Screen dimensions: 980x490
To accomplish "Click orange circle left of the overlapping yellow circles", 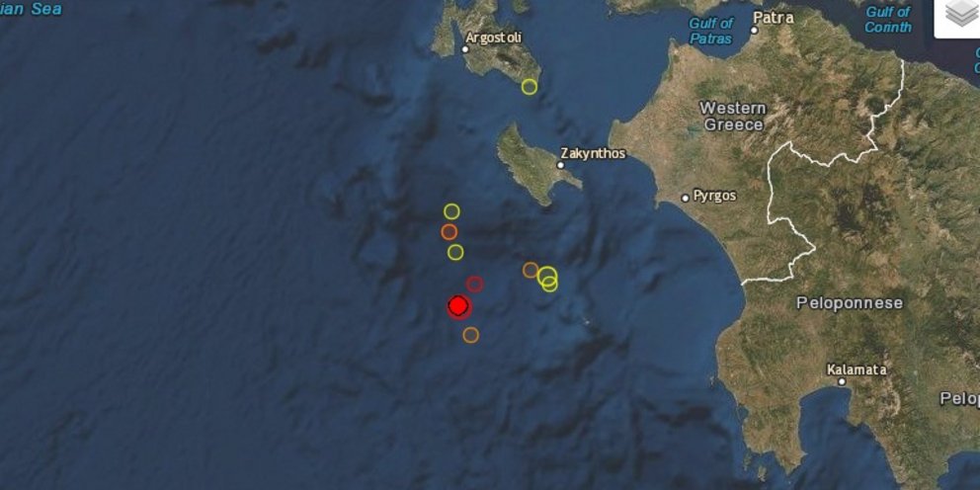I will pyautogui.click(x=530, y=270).
